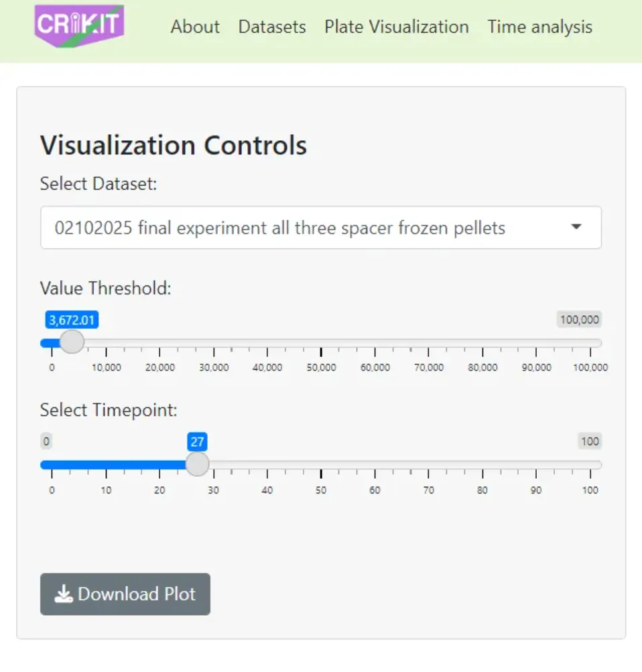Set Timepoint to 50 on the track

[321, 465]
